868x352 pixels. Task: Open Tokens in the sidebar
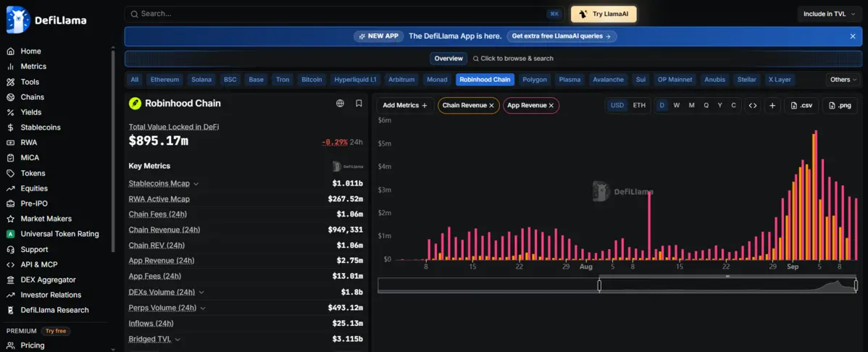click(33, 173)
